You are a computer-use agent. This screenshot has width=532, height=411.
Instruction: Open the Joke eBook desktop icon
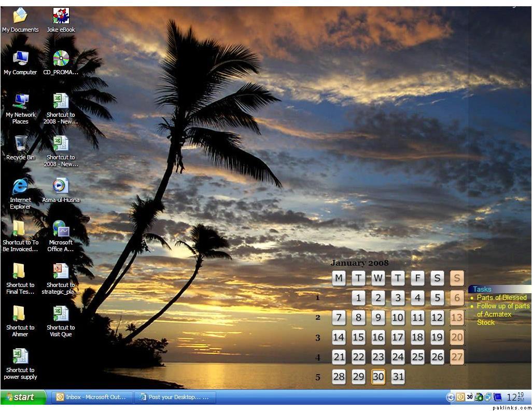[61, 17]
